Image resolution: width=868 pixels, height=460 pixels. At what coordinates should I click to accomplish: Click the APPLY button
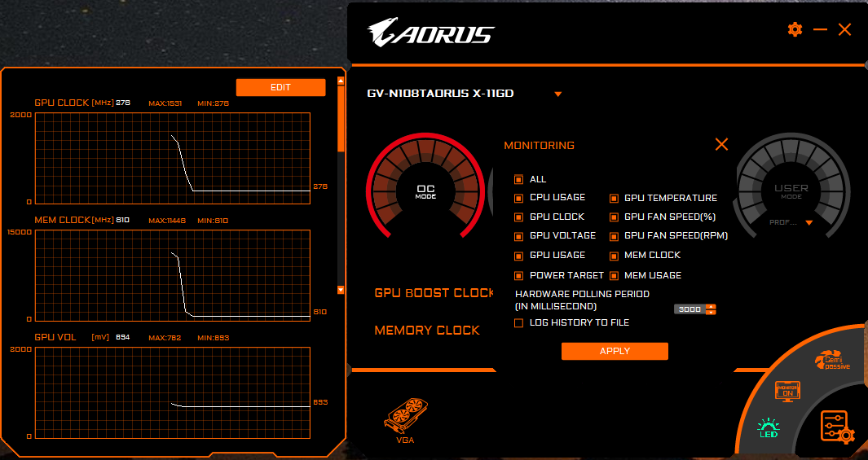615,351
